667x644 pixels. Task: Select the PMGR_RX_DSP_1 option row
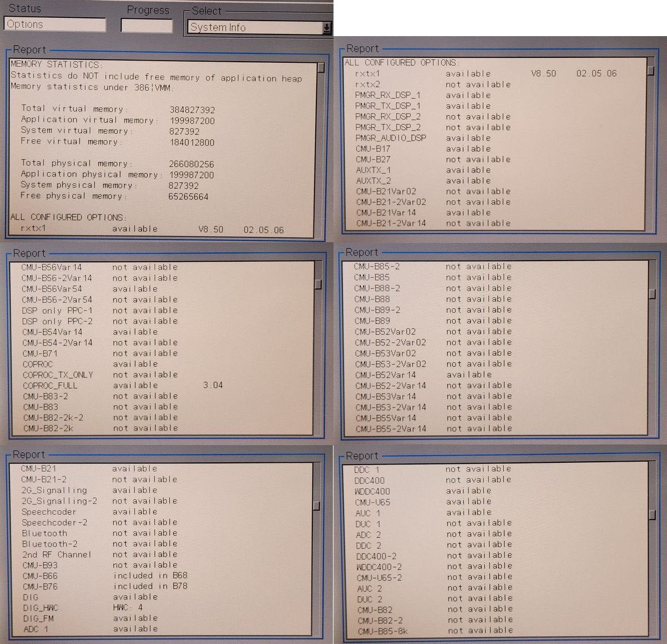pos(423,95)
